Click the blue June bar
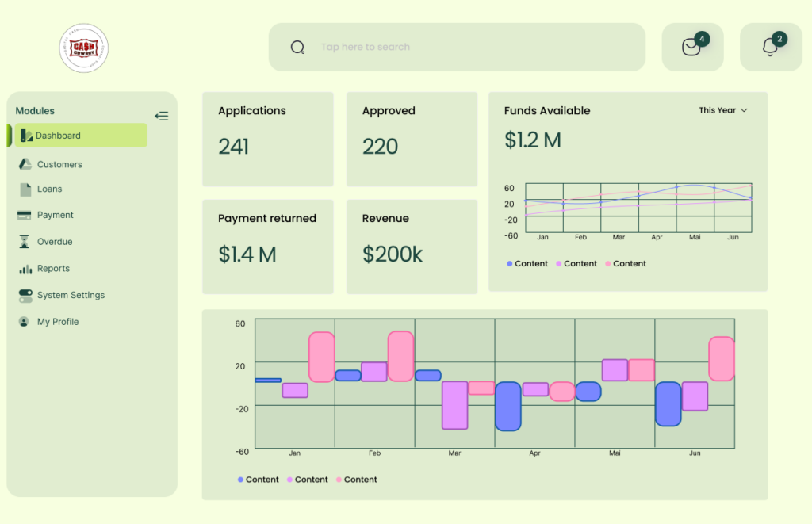This screenshot has height=524, width=812. click(x=668, y=404)
